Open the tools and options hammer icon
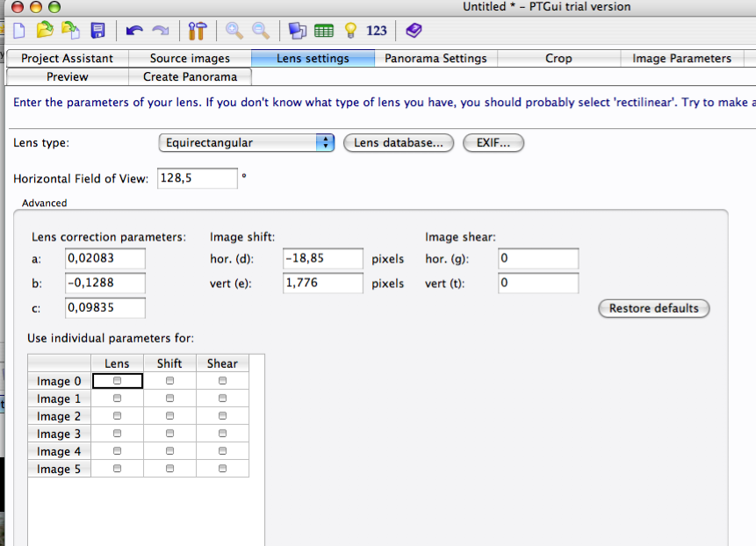 [x=197, y=31]
